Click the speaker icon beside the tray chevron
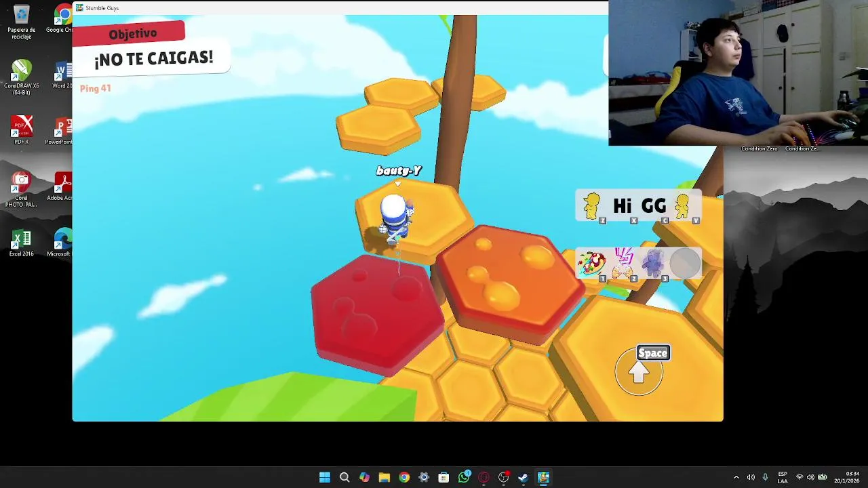 751,477
